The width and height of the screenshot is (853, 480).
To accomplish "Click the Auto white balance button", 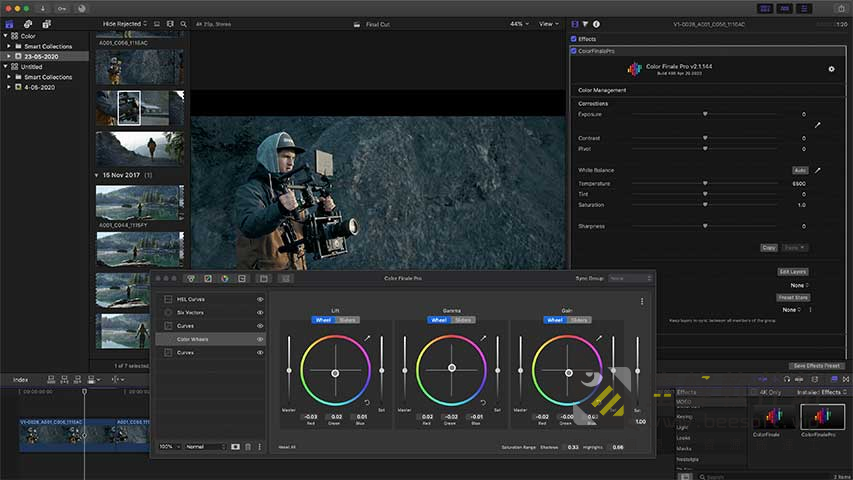I will point(800,170).
